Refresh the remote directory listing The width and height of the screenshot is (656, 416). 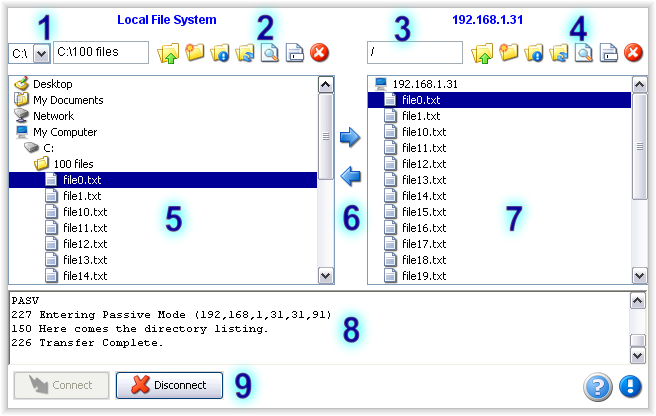point(559,53)
